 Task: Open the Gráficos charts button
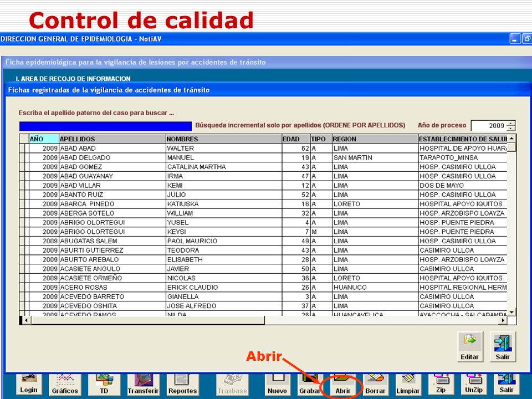click(x=65, y=385)
